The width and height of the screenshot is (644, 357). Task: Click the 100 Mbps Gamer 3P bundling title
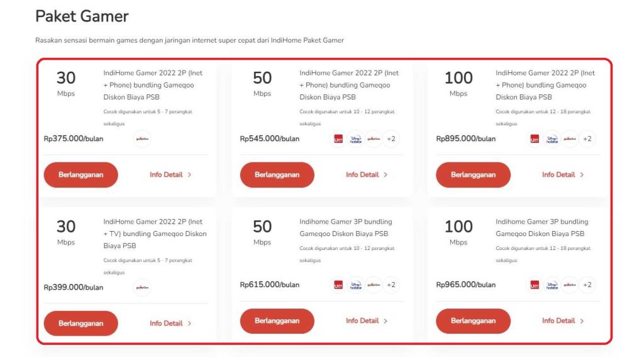[x=541, y=227]
